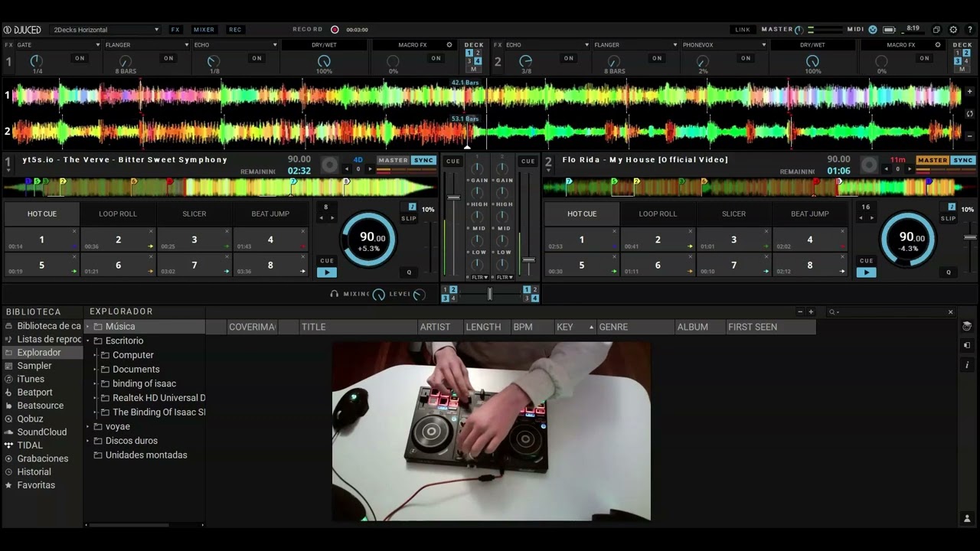The image size is (980, 551).
Task: Adjust the crossfader slider
Action: point(490,294)
